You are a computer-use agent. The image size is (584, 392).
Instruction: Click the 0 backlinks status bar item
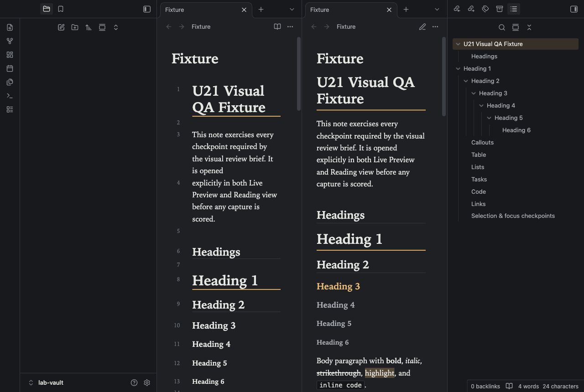(x=485, y=386)
